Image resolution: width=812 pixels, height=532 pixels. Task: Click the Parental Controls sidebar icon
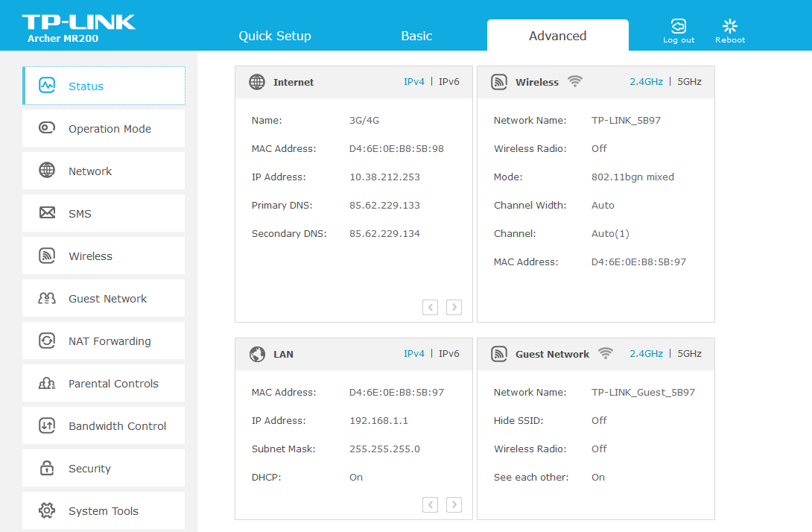(47, 383)
